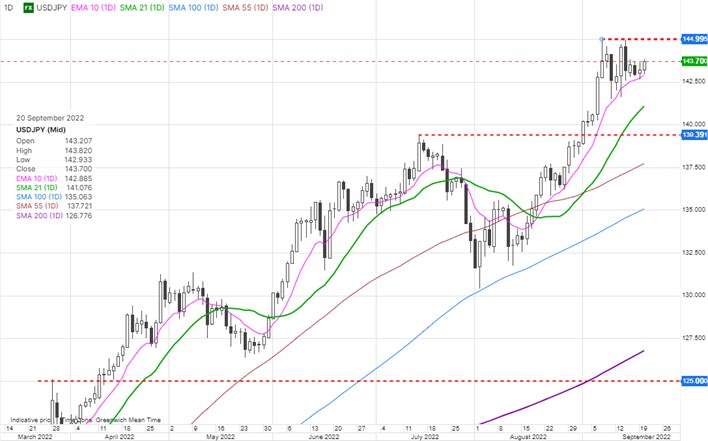Select SMA 21 (1D) indicator in top legend
Screen dimensions: 708x441
(142, 8)
